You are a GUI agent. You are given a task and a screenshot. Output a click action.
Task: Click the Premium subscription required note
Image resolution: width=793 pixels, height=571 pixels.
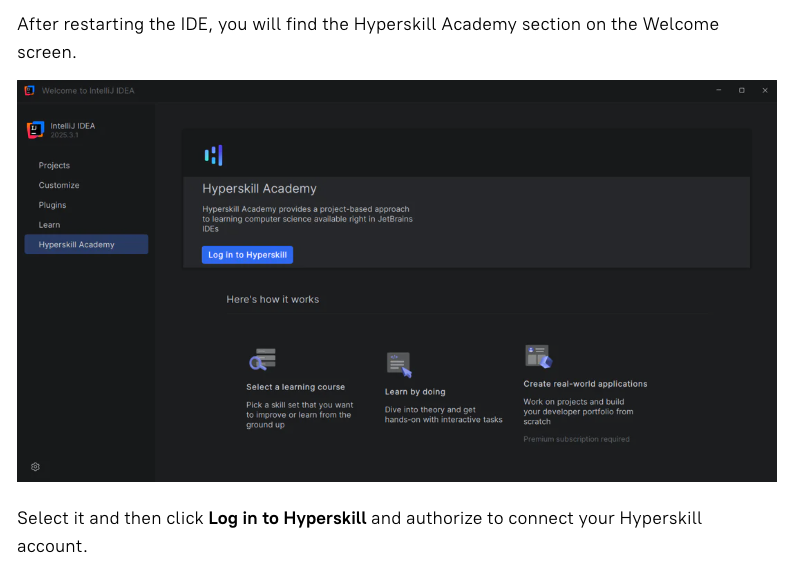(577, 439)
